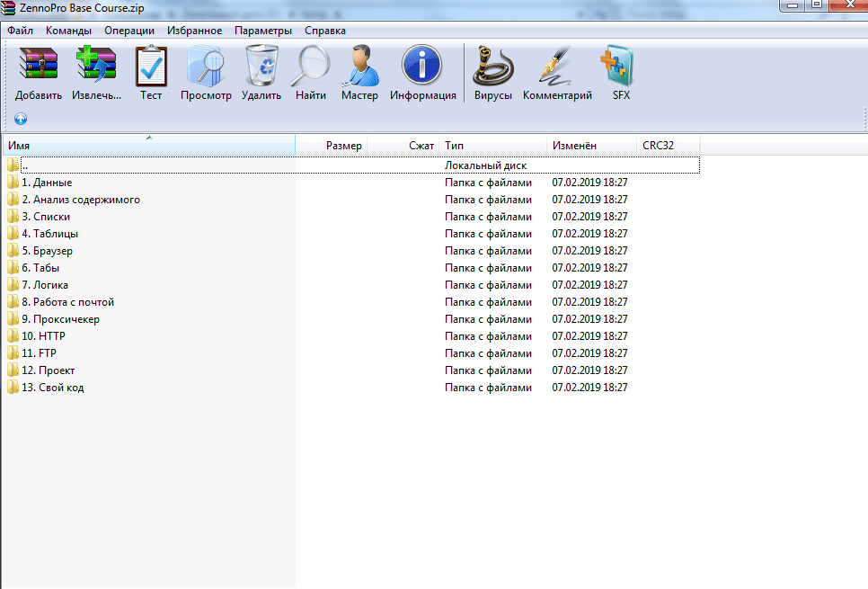Start the Вирусы virus scan icon
The height and width of the screenshot is (589, 868).
(x=493, y=68)
